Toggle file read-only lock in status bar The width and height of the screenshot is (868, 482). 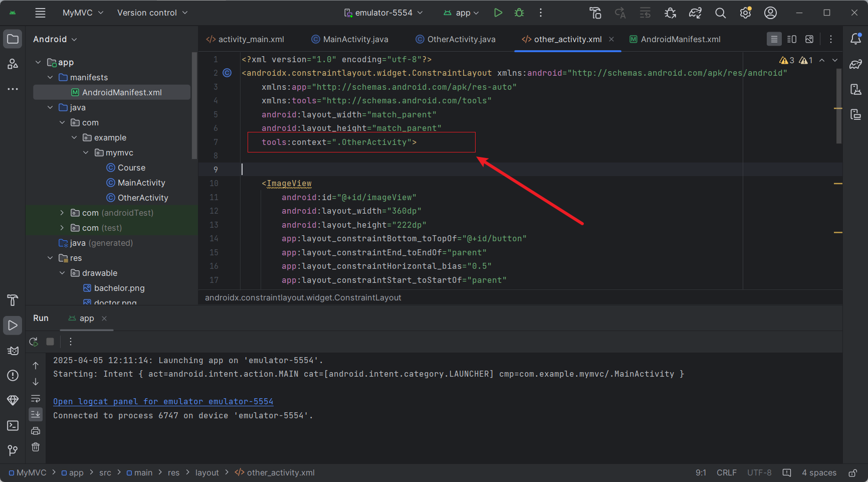coord(852,473)
